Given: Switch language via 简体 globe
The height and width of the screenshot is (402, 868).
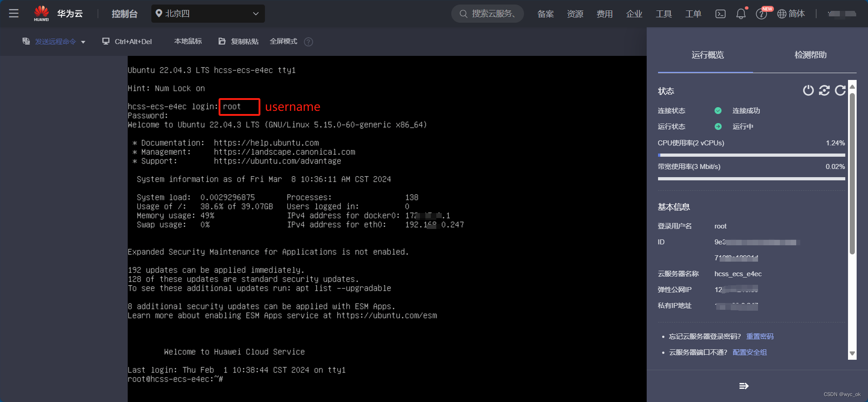Looking at the screenshot, I should pos(791,14).
